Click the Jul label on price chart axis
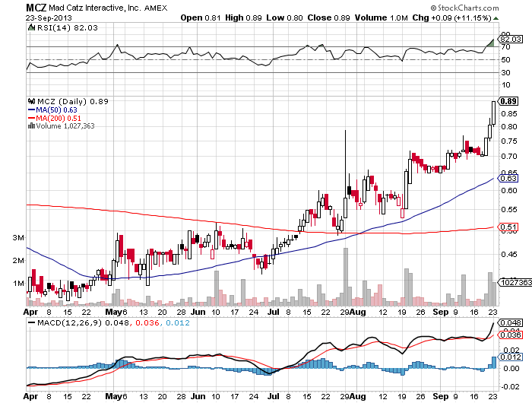 tap(274, 312)
